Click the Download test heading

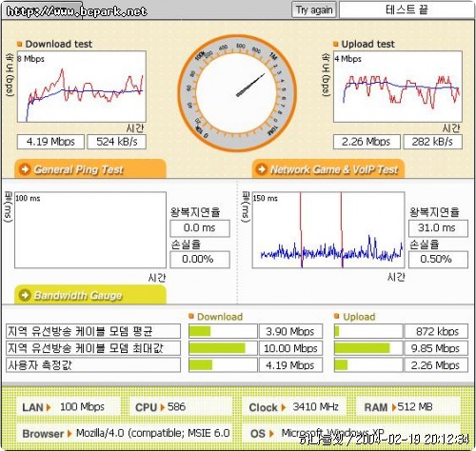[x=59, y=44]
